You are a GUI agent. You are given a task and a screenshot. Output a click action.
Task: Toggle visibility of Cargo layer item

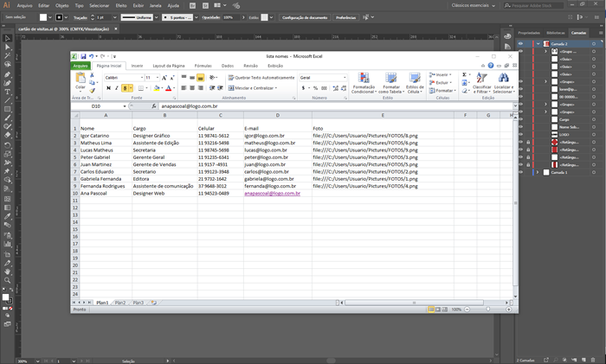[x=520, y=119]
